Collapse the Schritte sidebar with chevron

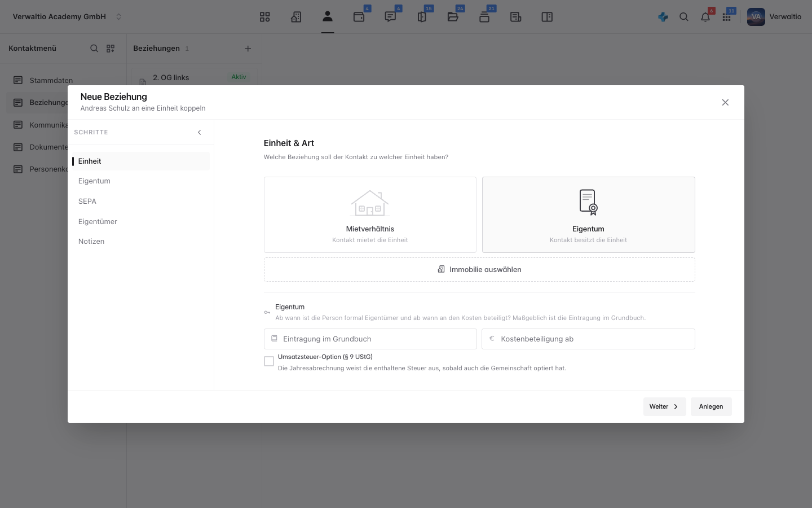199,132
